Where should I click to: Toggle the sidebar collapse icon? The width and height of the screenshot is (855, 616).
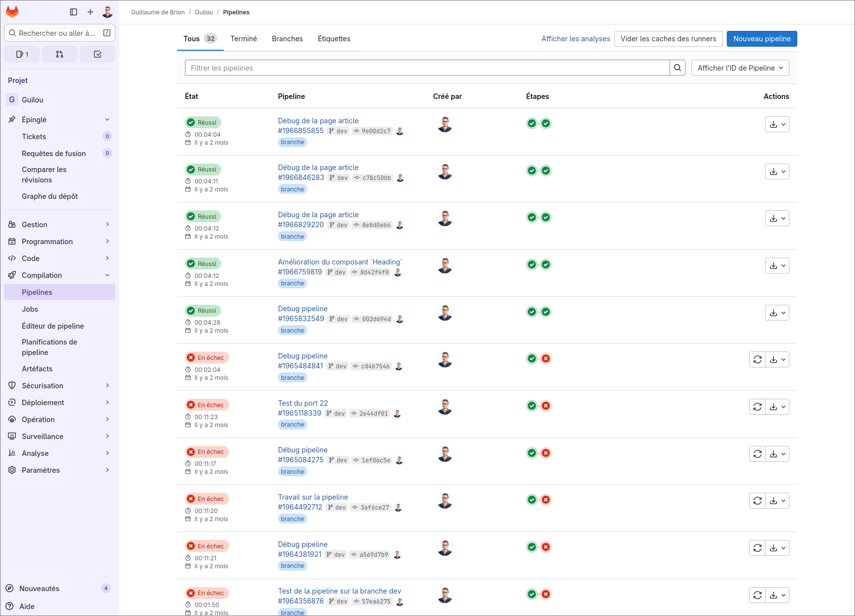pos(74,12)
